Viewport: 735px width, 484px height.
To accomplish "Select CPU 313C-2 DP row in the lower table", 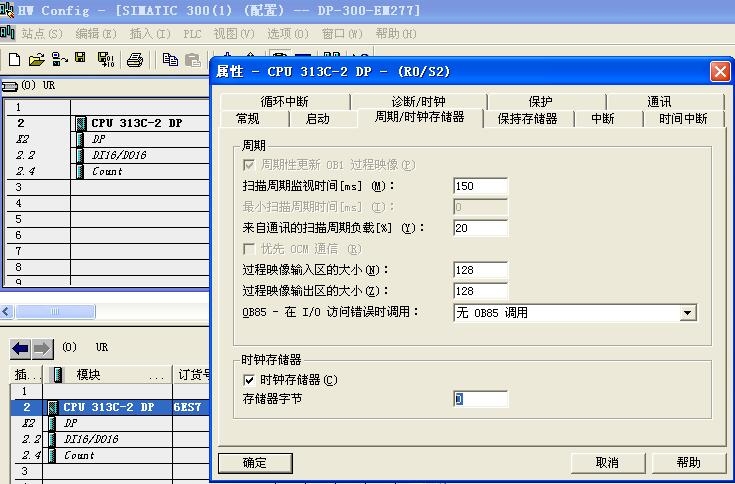I will pos(110,407).
